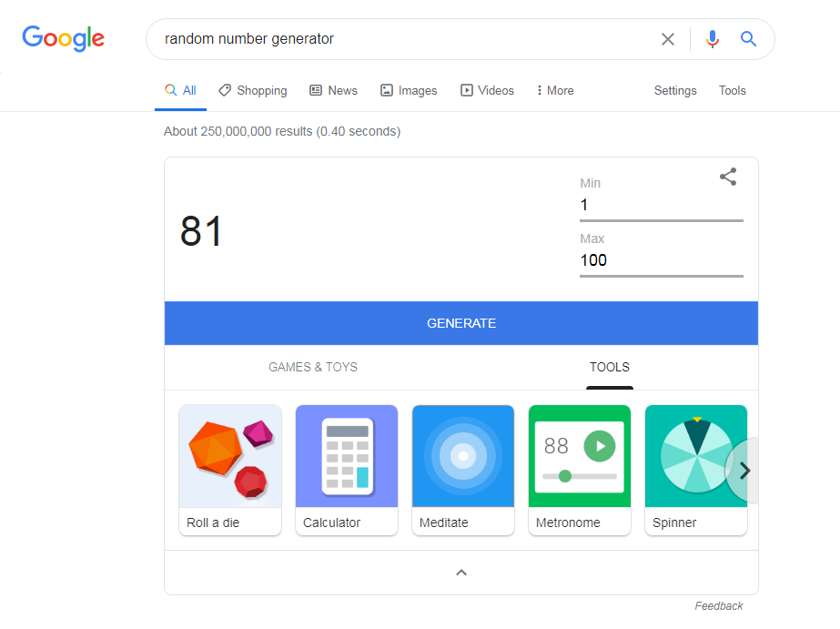
Task: Open the Roll a die tool
Action: (230, 470)
